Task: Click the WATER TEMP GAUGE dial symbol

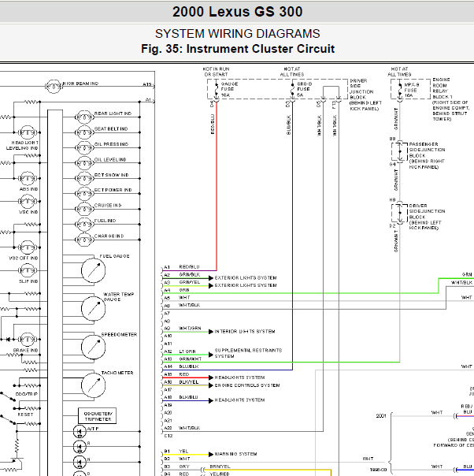Action: [94, 309]
